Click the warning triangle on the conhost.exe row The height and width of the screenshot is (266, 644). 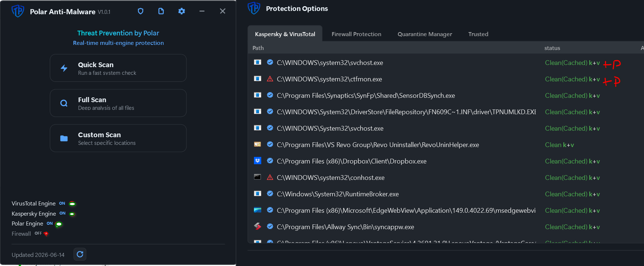[270, 177]
